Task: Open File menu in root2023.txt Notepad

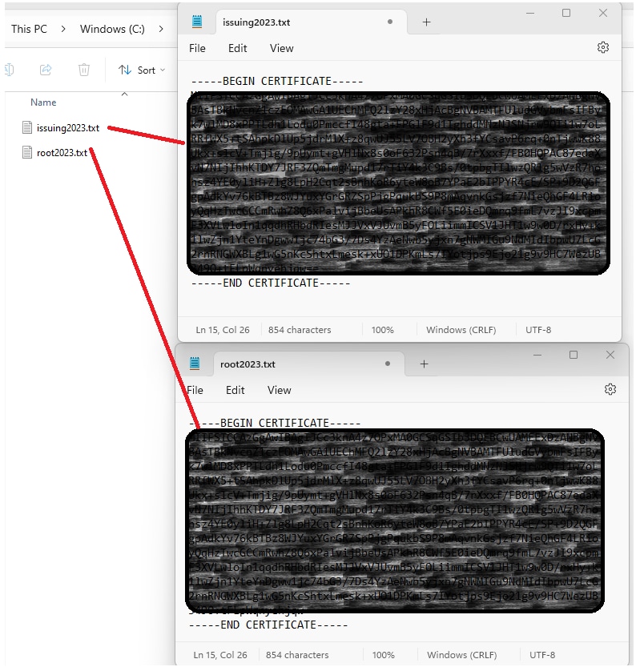Action: [195, 390]
